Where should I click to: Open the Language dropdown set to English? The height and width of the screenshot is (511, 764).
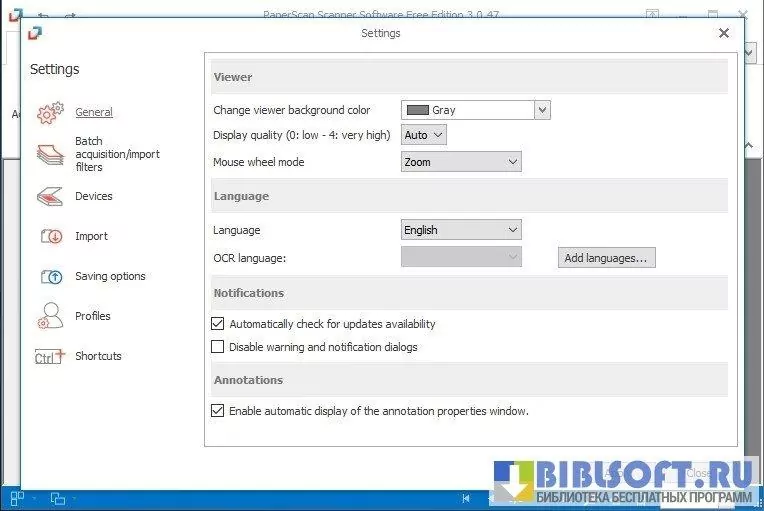coord(461,230)
